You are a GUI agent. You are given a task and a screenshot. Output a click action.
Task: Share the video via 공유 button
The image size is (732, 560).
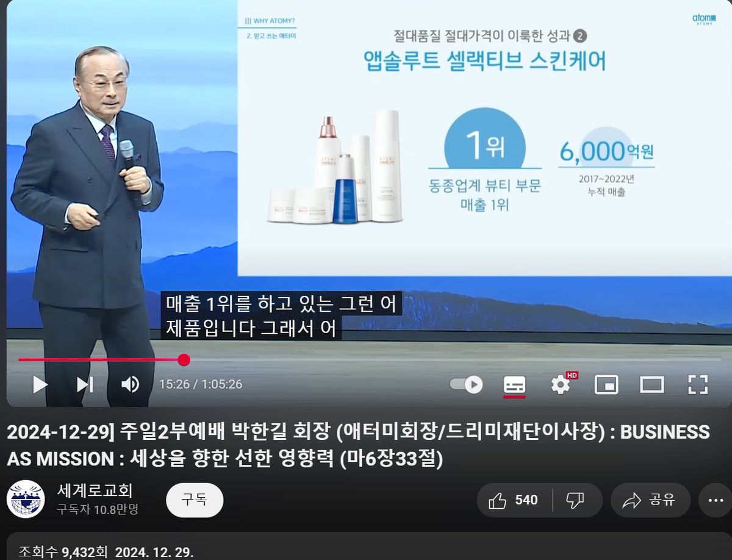650,500
